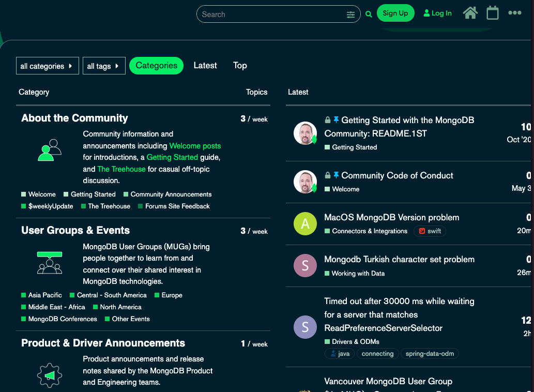Open $weeklyUpdate subcategory
534x392 pixels.
pyautogui.click(x=47, y=206)
